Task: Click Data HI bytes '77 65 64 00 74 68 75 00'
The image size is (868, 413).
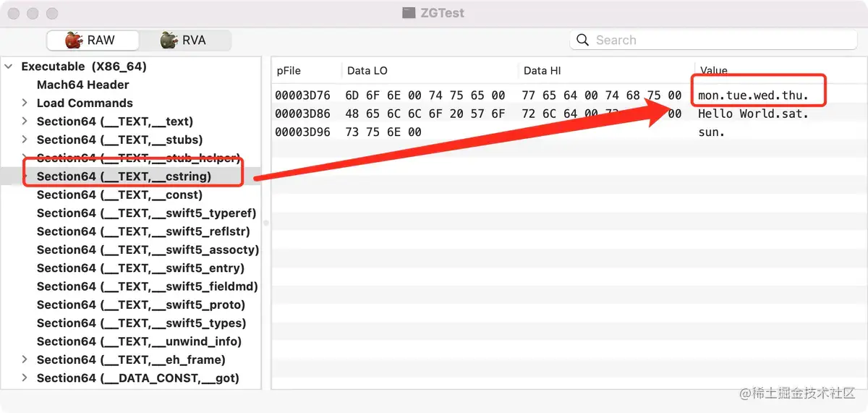Action: [x=602, y=95]
